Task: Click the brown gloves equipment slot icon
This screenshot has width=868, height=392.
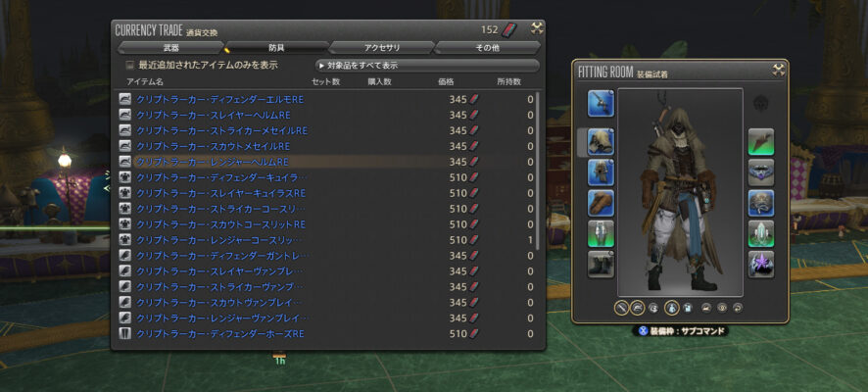Action: click(x=602, y=203)
